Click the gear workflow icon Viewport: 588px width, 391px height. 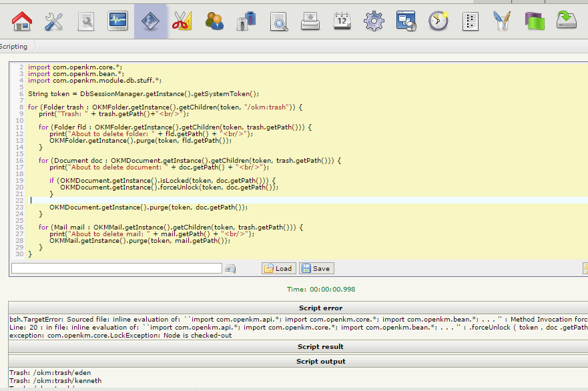374,21
